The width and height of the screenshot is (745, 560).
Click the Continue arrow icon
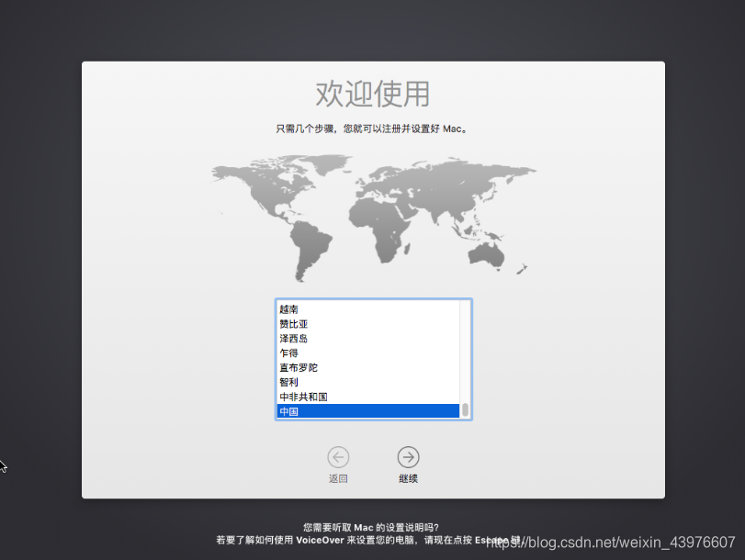coord(407,457)
